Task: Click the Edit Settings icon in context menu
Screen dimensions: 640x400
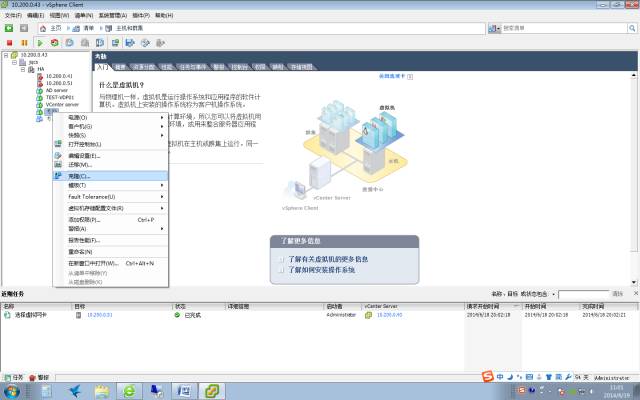Action: pos(58,156)
